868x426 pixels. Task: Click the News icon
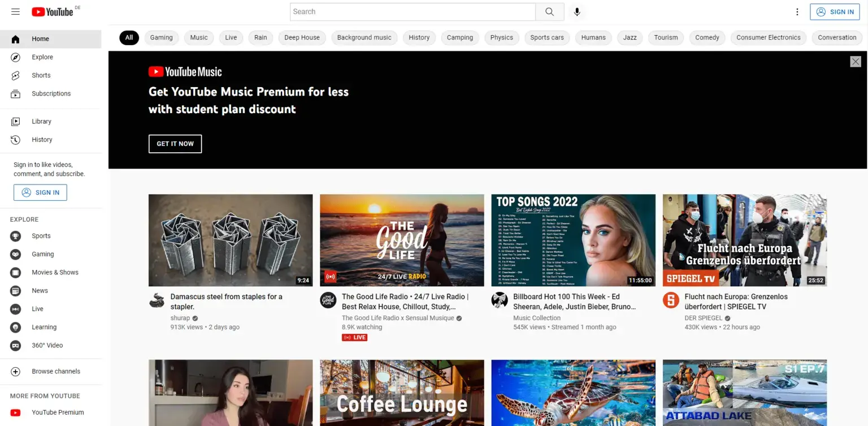[15, 290]
